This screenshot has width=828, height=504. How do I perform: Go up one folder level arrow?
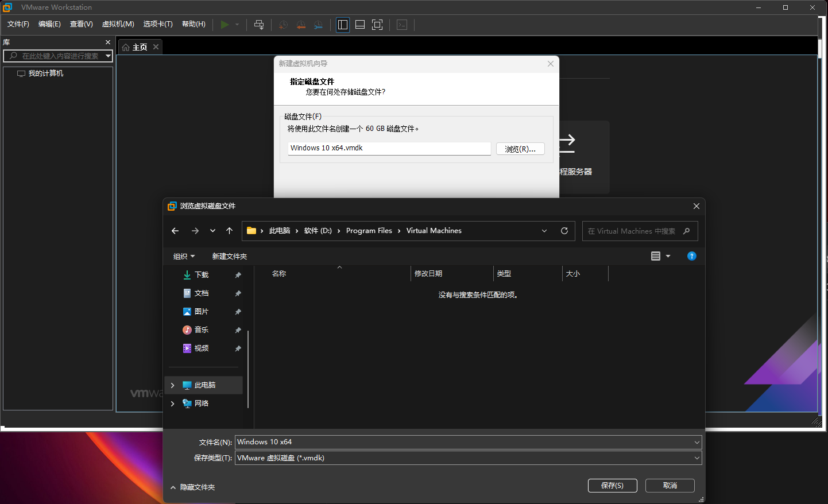click(229, 231)
